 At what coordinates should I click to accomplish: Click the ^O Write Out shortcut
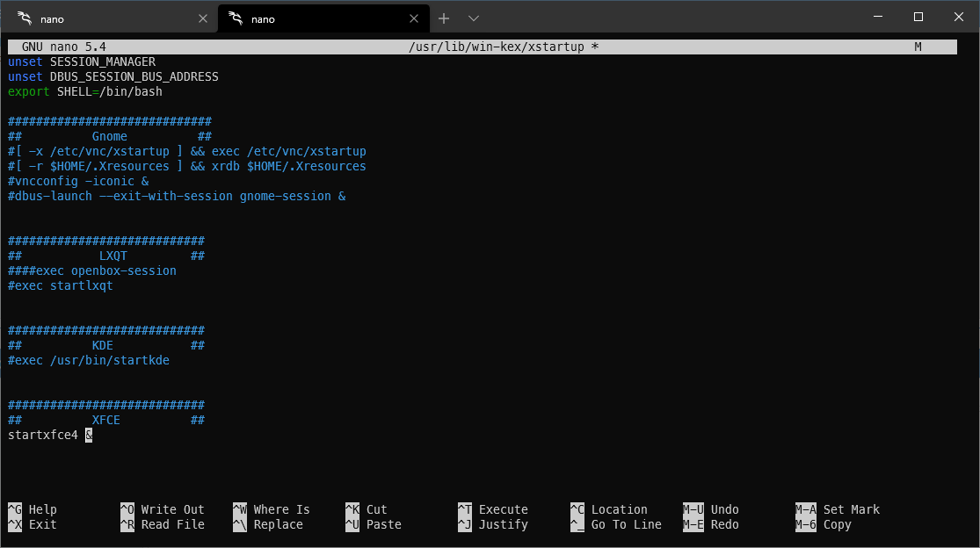pyautogui.click(x=163, y=509)
